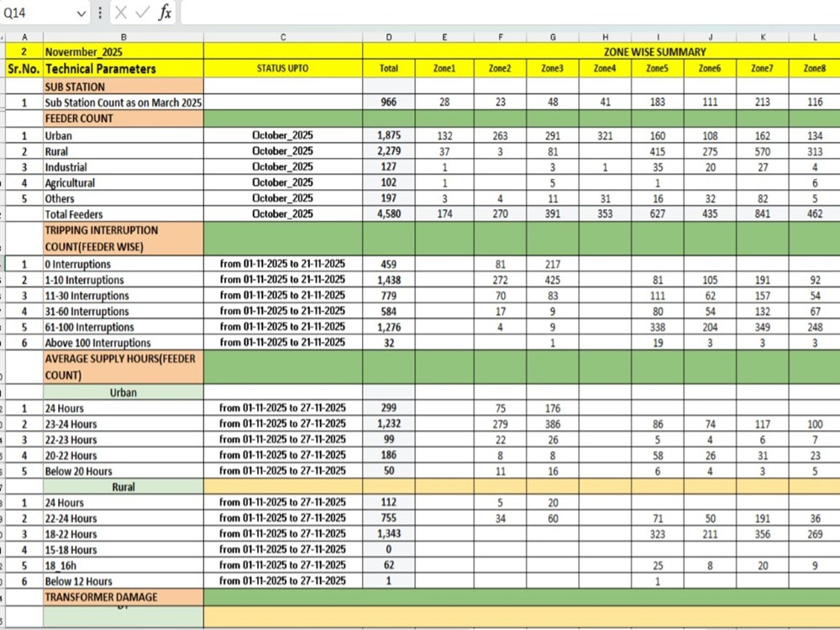Click the Cancel (X) formula bar icon

122,13
